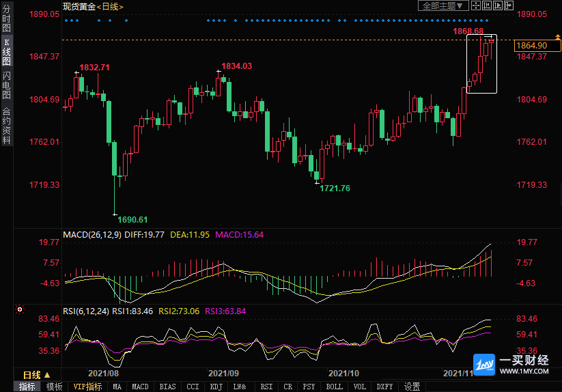Click the DEA:11.95 value

click(190, 235)
